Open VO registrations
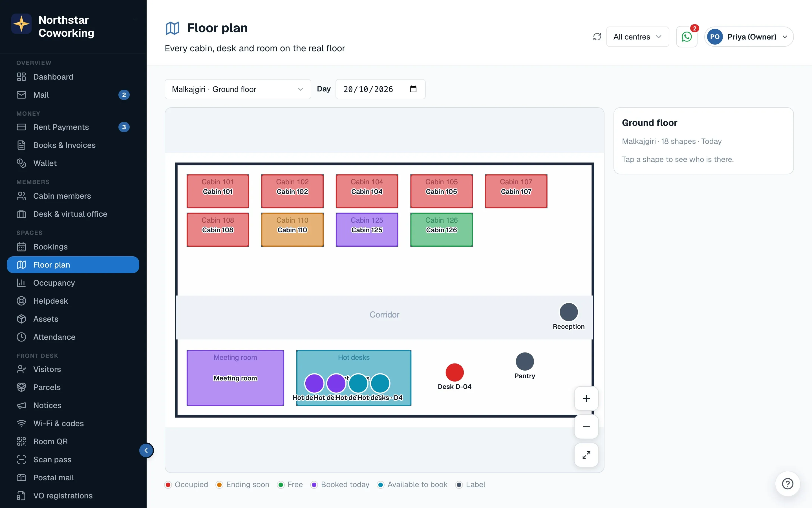This screenshot has width=812, height=508. [73, 496]
